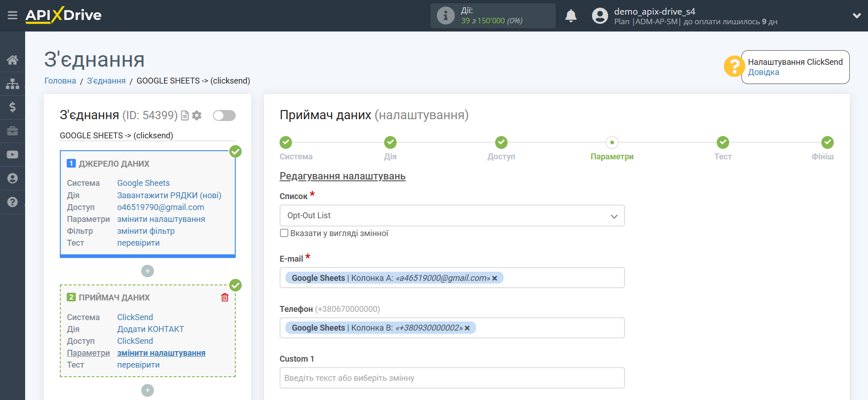Open the video tutorials sidebar icon

(12, 155)
